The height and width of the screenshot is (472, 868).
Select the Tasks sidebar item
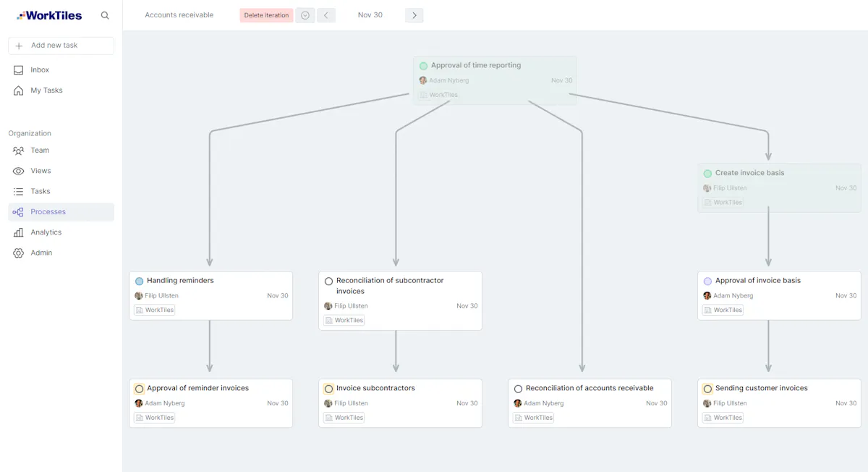pyautogui.click(x=61, y=191)
